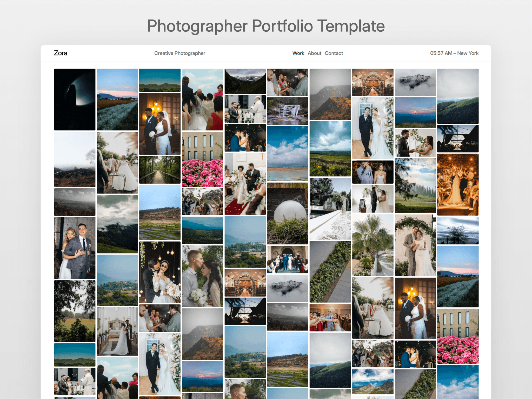View the couple at church altar photo
This screenshot has height=399, width=532.
pyautogui.click(x=117, y=331)
